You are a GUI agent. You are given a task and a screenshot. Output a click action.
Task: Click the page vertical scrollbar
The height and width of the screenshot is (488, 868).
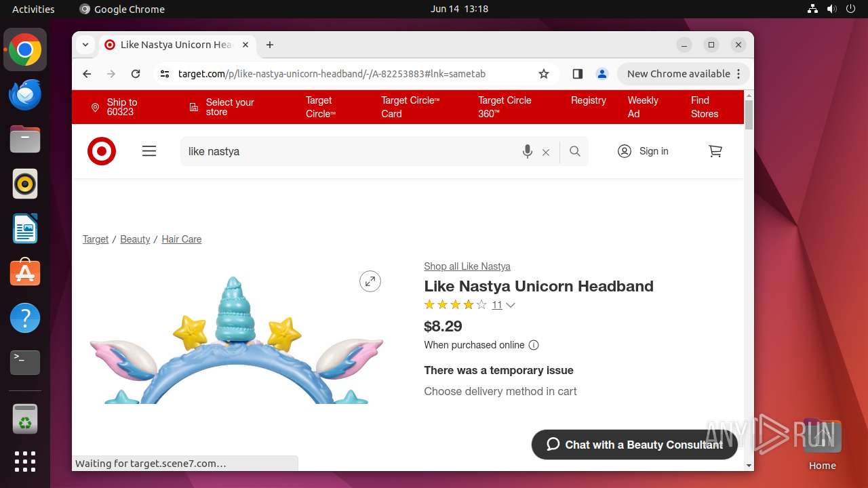pyautogui.click(x=749, y=114)
